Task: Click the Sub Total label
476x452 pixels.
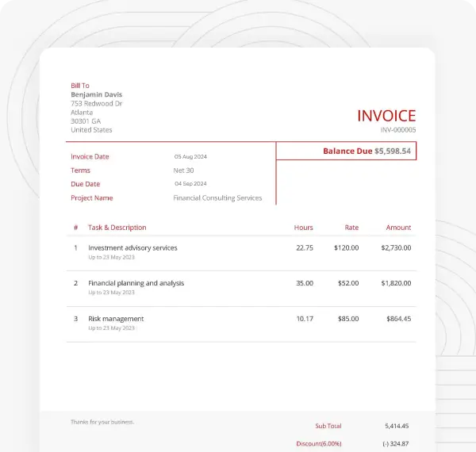Action: tap(328, 426)
